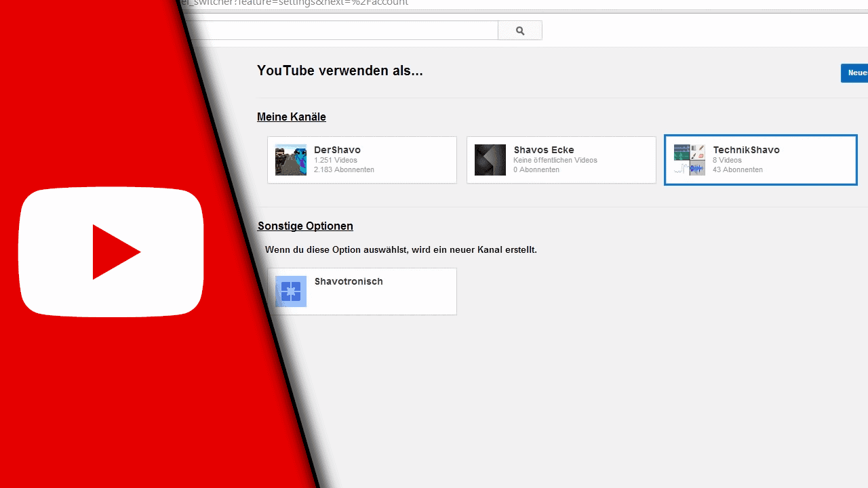Click the 'Sonstige Optionen' heading
This screenshot has height=488, width=868.
pyautogui.click(x=305, y=226)
